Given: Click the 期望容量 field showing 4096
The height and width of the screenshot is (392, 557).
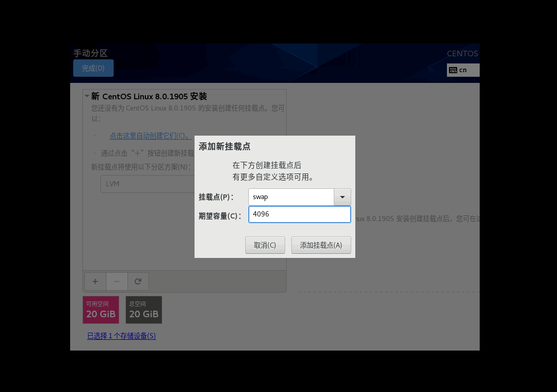Looking at the screenshot, I should (x=299, y=214).
